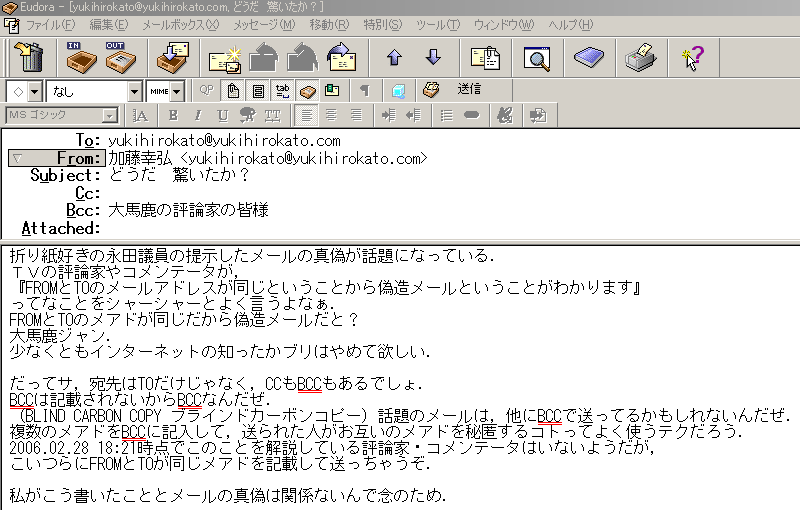The height and width of the screenshot is (510, 800).
Task: Check mail with the tray icon
Action: click(173, 58)
